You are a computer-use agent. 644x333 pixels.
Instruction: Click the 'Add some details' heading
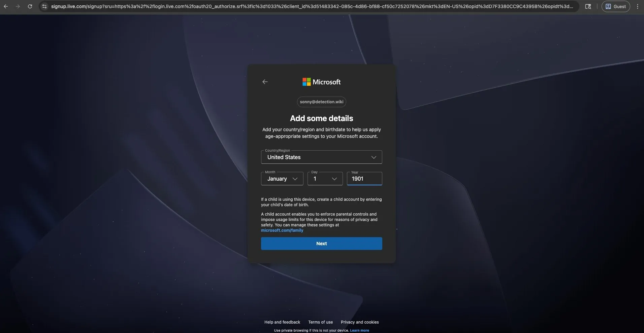tap(321, 118)
